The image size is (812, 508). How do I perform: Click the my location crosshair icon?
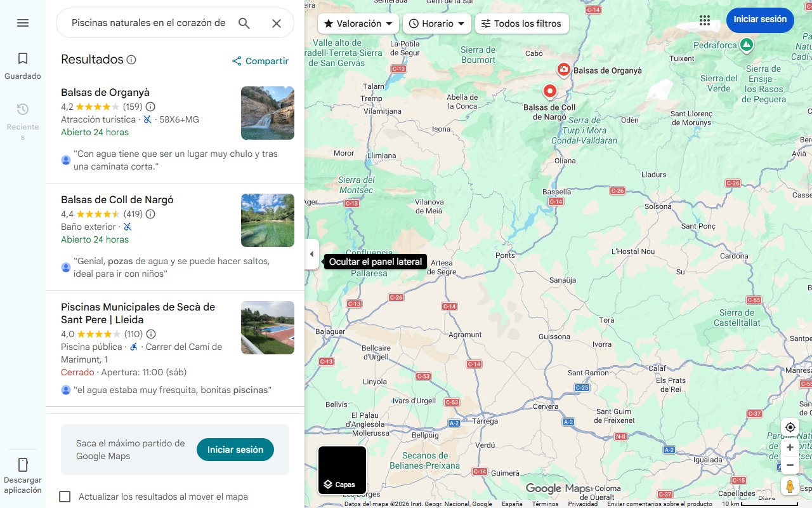tap(790, 427)
